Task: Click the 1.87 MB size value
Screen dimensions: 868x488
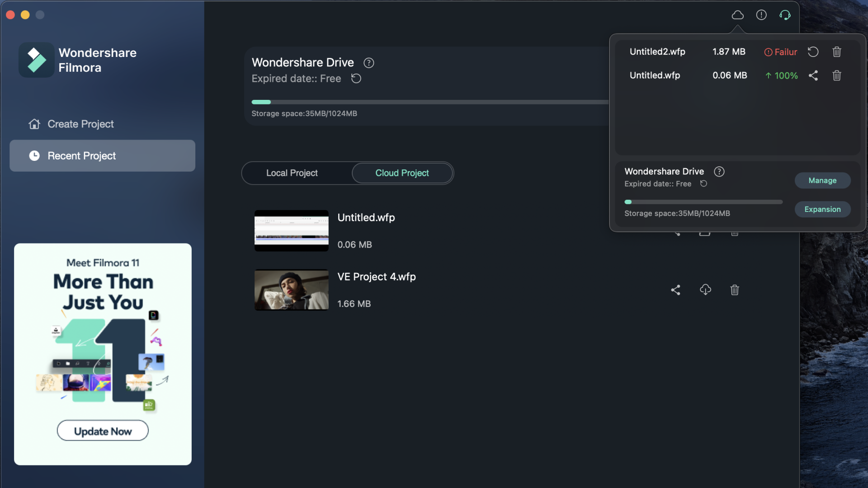Action: (729, 52)
